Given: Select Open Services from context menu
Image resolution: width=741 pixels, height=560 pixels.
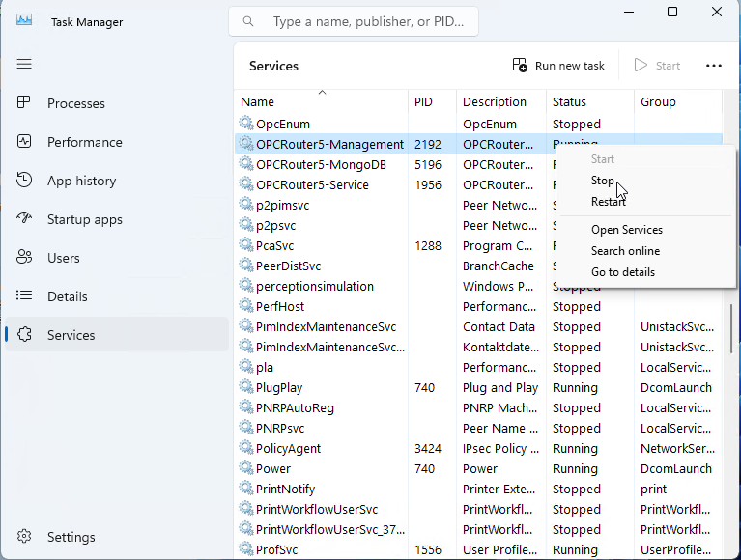Looking at the screenshot, I should click(x=627, y=230).
